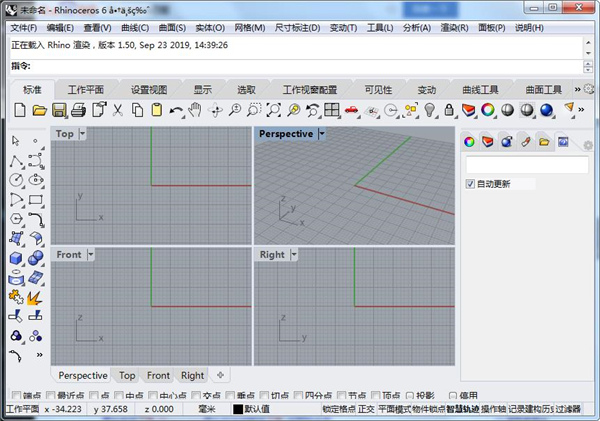600x421 pixels.
Task: Click the Cut scissors icon
Action: (117, 110)
